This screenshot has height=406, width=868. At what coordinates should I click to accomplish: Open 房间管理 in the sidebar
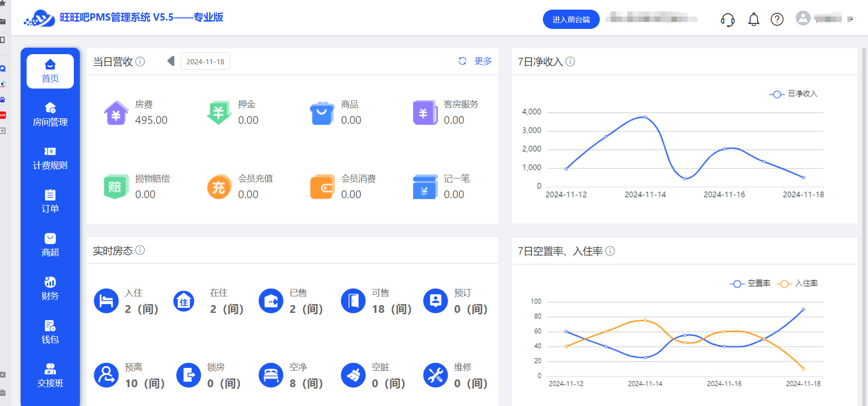(x=50, y=115)
